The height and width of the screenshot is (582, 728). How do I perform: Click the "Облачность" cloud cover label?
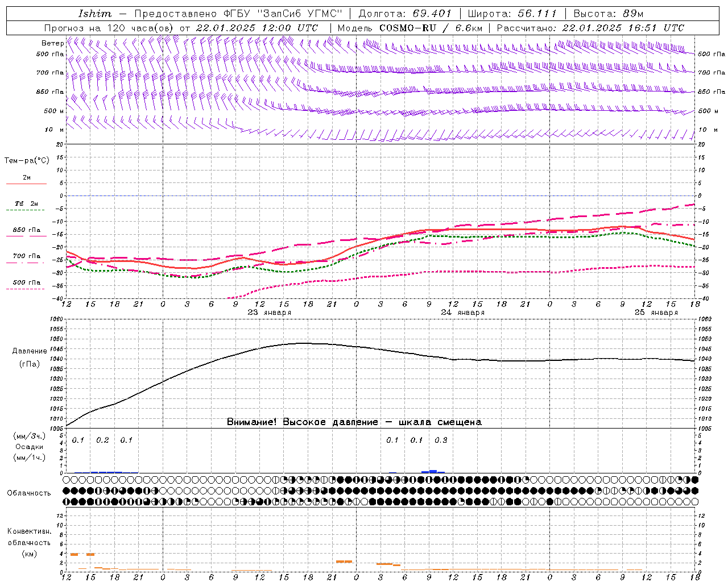point(29,493)
